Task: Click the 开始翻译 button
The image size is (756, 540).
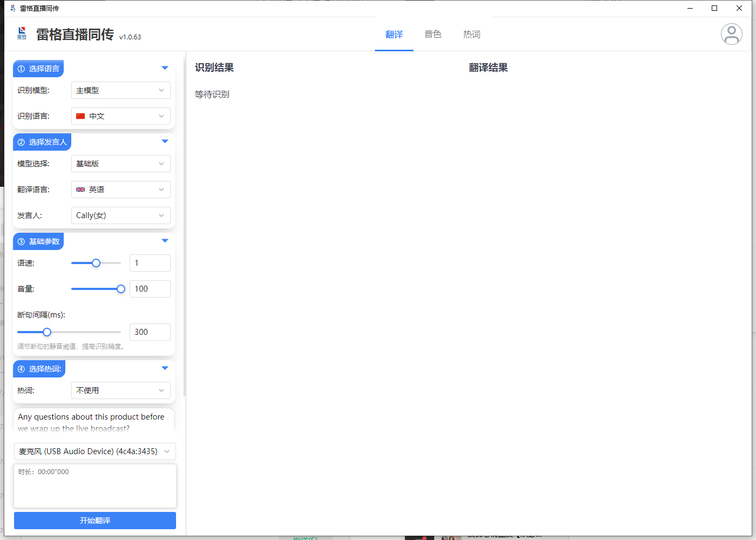Action: point(94,521)
